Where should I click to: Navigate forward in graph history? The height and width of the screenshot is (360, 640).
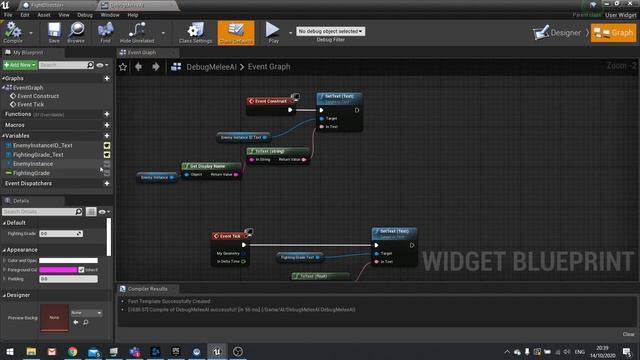156,67
